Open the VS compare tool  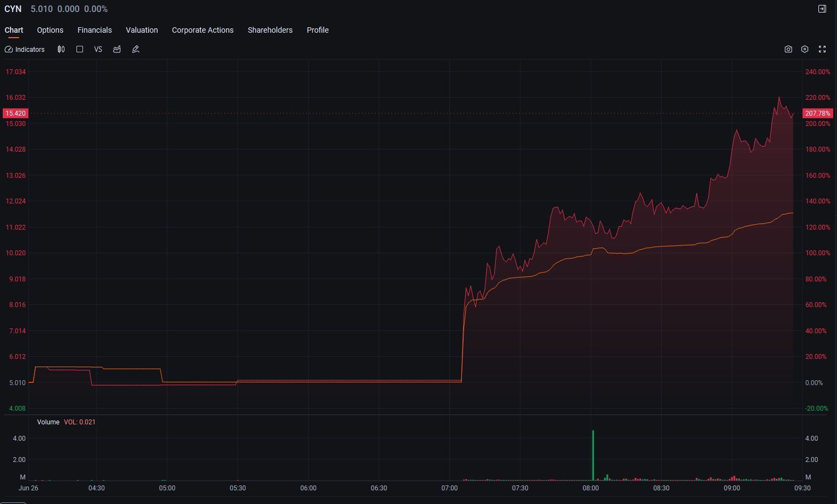[98, 49]
